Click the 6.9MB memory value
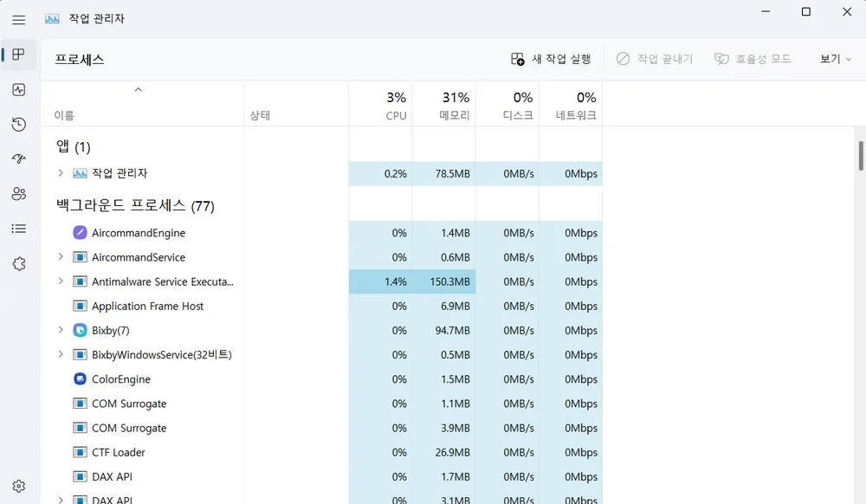The width and height of the screenshot is (866, 504). tap(456, 306)
